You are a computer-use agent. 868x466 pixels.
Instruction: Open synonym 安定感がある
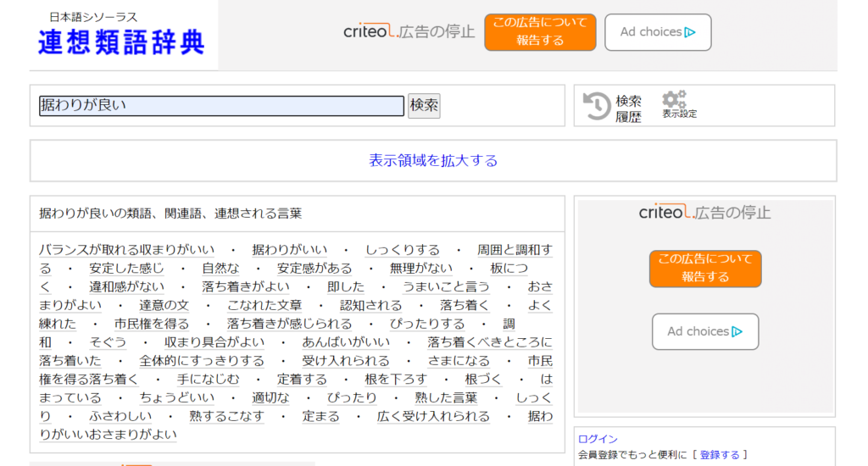pyautogui.click(x=314, y=269)
